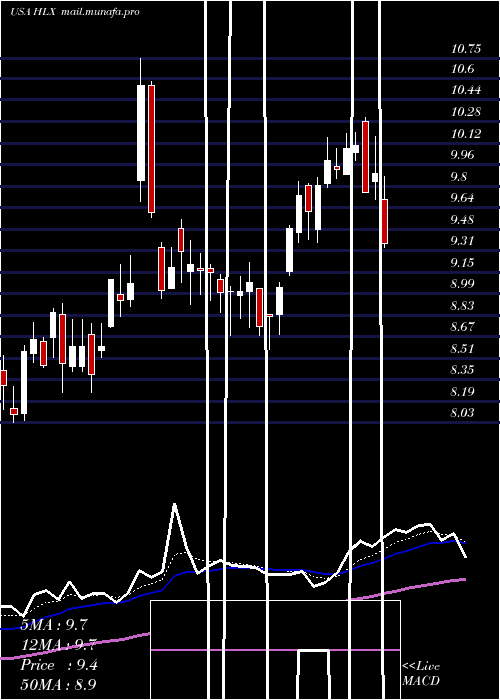500x700 pixels.
Task: Click the 9.64 price axis label
Action: [462, 198]
